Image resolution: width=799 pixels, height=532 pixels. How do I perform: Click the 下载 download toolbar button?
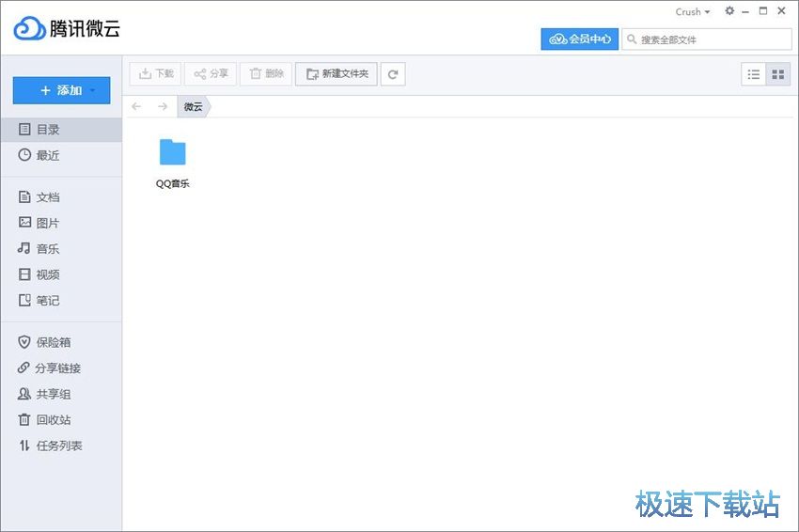click(x=155, y=74)
